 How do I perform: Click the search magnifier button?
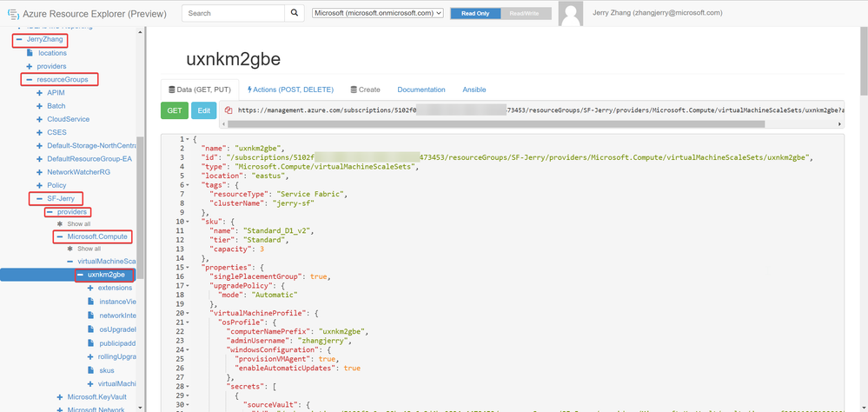(295, 13)
